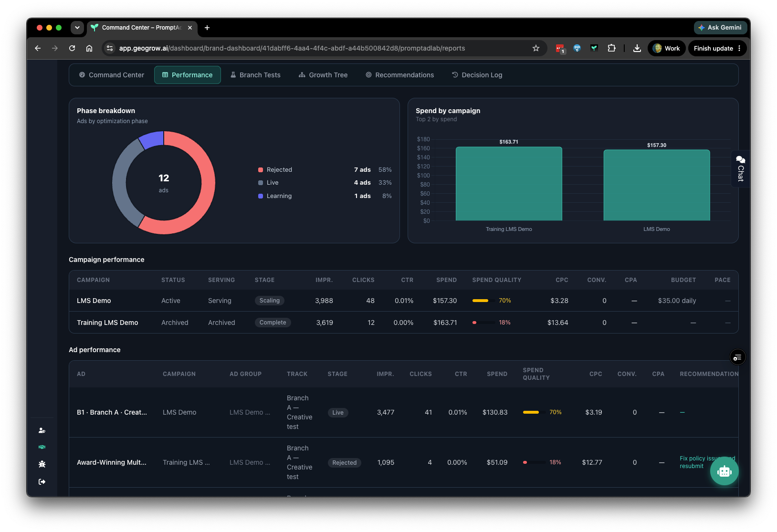Click the Learning legend swatch

click(261, 196)
